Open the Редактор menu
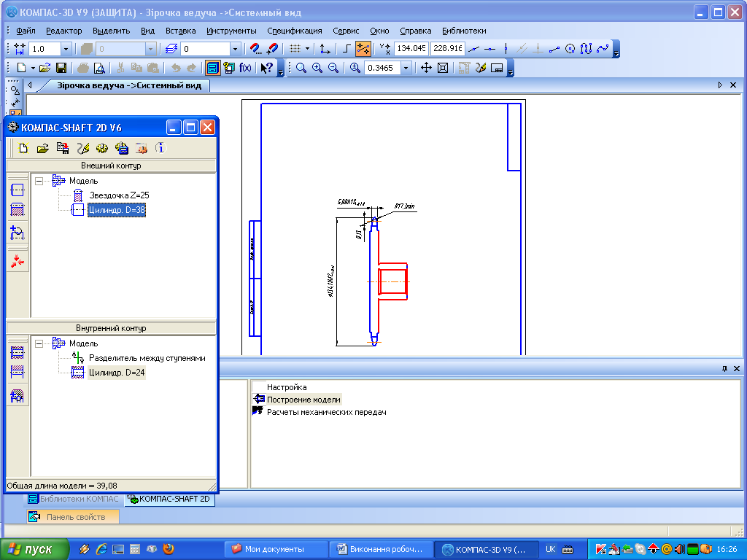Screen dimensions: 747x560 tap(64, 31)
